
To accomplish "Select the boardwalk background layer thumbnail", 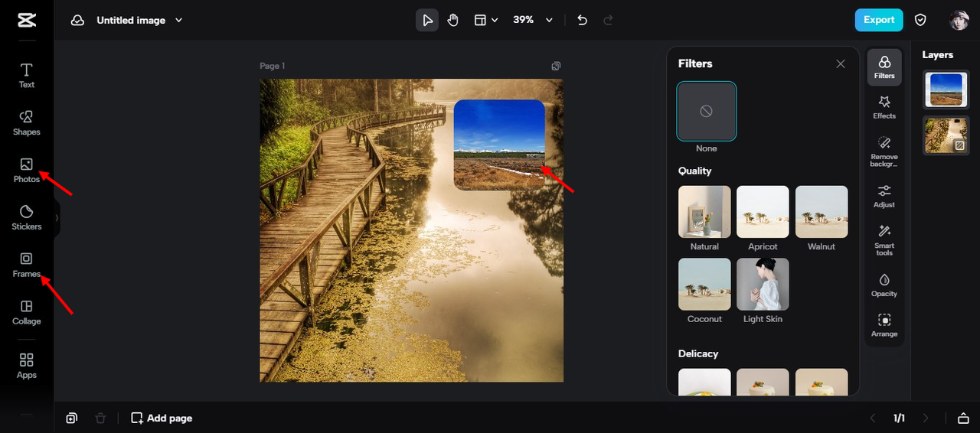I will [x=946, y=135].
